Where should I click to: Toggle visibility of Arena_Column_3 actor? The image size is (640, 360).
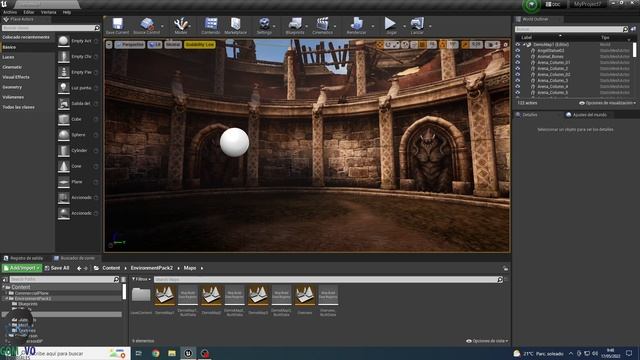[x=518, y=80]
